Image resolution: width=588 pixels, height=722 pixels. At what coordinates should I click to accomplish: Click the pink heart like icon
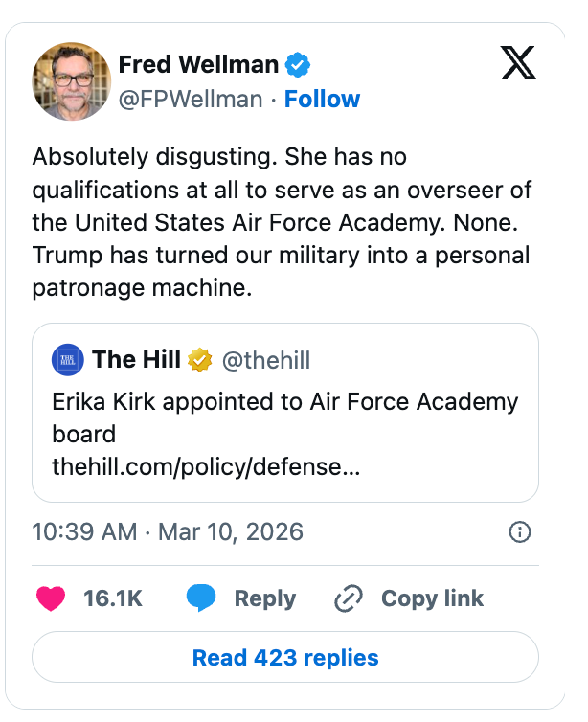(x=51, y=598)
